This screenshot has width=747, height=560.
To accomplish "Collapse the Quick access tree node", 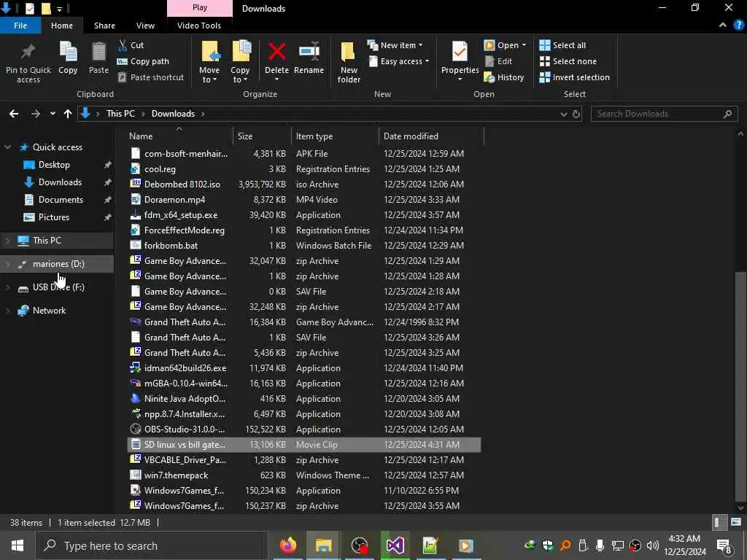I will point(7,147).
